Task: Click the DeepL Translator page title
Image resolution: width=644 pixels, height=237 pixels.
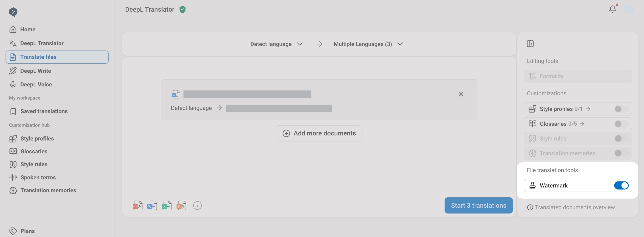Action: pos(150,10)
